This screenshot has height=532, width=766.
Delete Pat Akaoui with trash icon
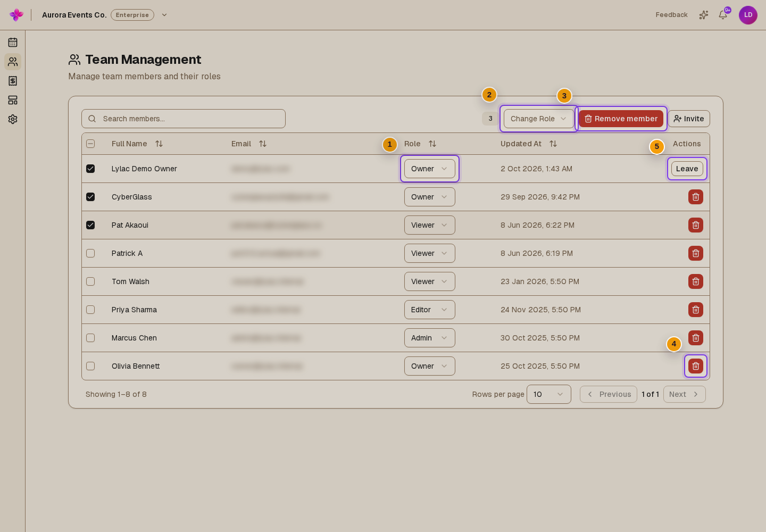pos(696,225)
